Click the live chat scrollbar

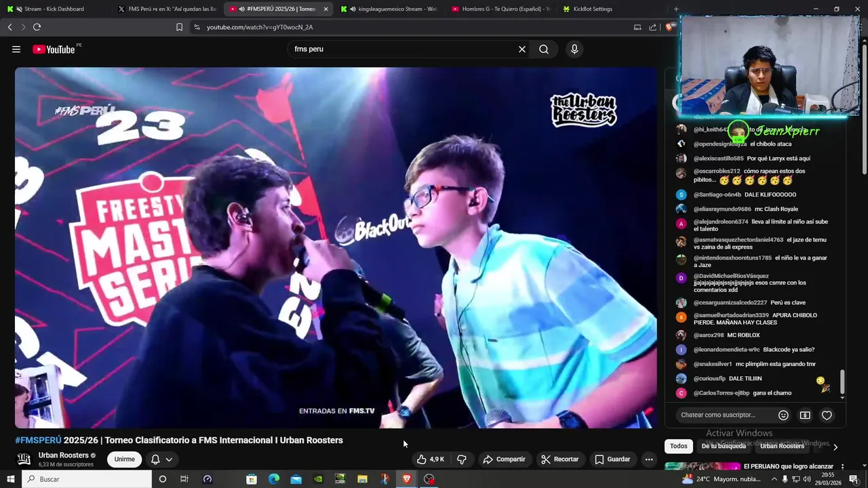(x=843, y=382)
